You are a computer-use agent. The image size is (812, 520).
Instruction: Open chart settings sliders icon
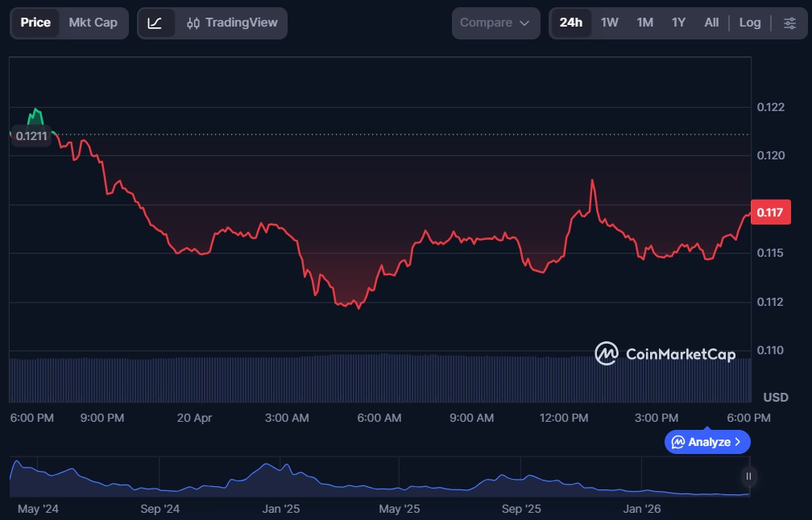[x=789, y=23]
